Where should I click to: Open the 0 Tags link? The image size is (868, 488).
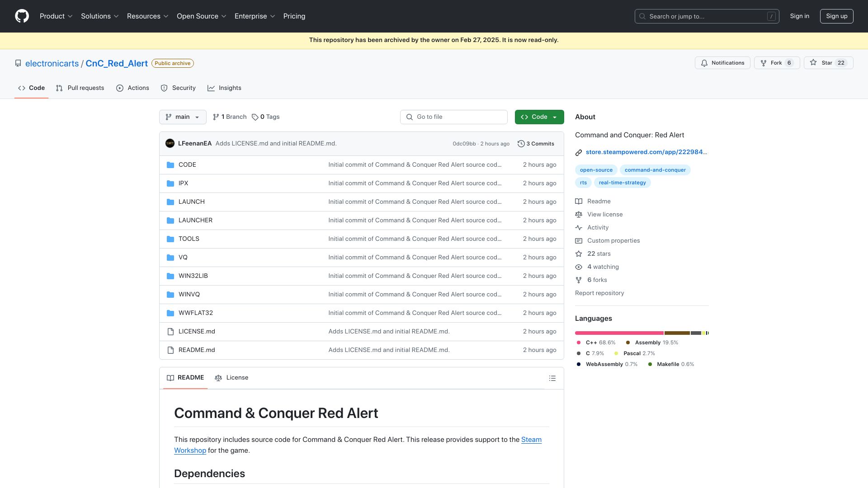point(266,117)
